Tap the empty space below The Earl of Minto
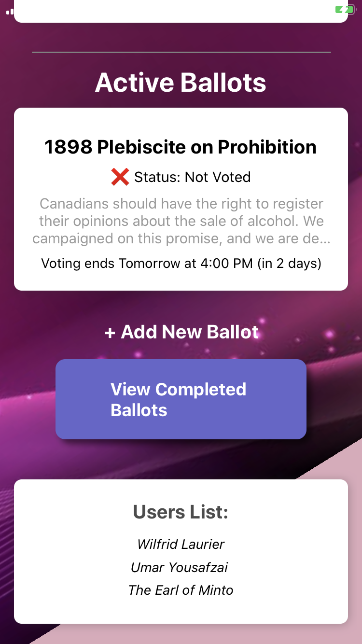This screenshot has width=362, height=644. 181,610
